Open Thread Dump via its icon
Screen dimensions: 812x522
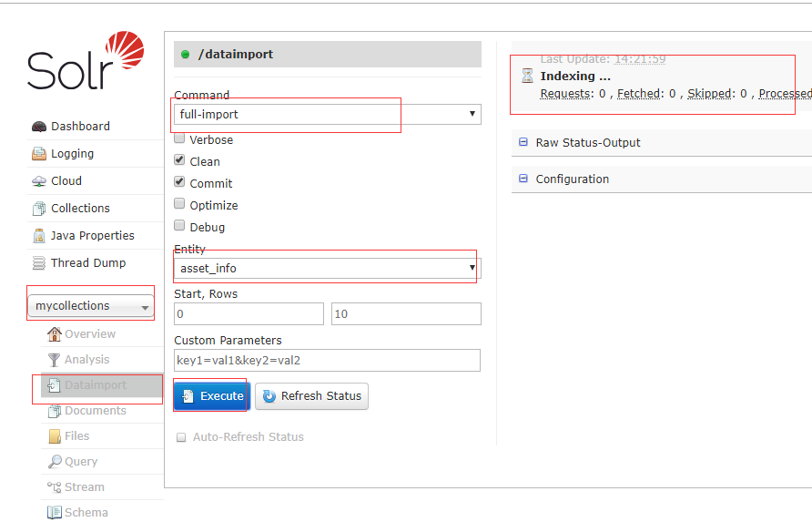coord(38,263)
